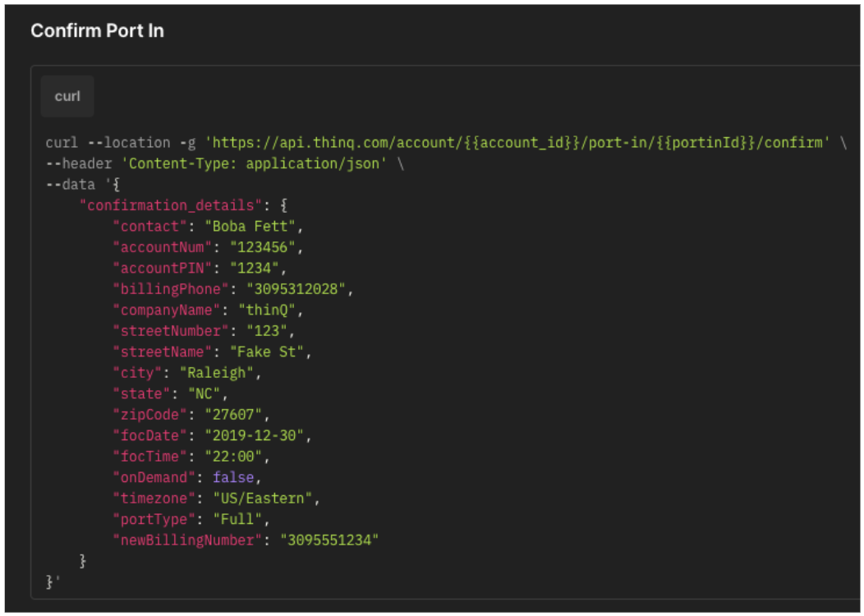This screenshot has height=616, width=864.
Task: Click the newBillingNumber value 3095551234
Action: pyautogui.click(x=329, y=540)
